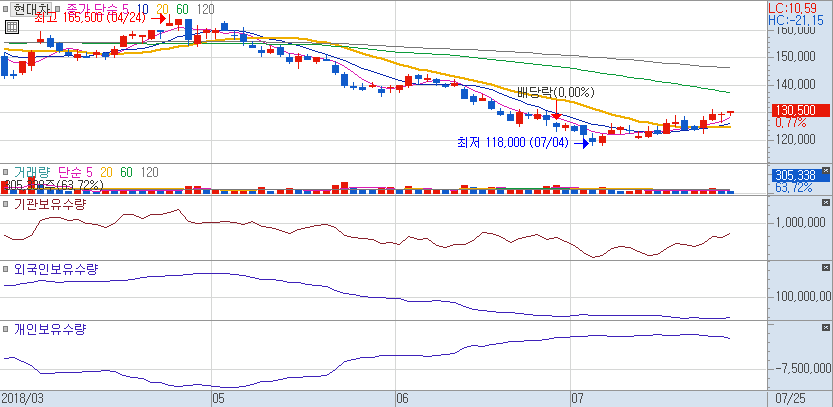Select the 외국인보유수량 panel title
The image size is (833, 407).
pos(56,269)
